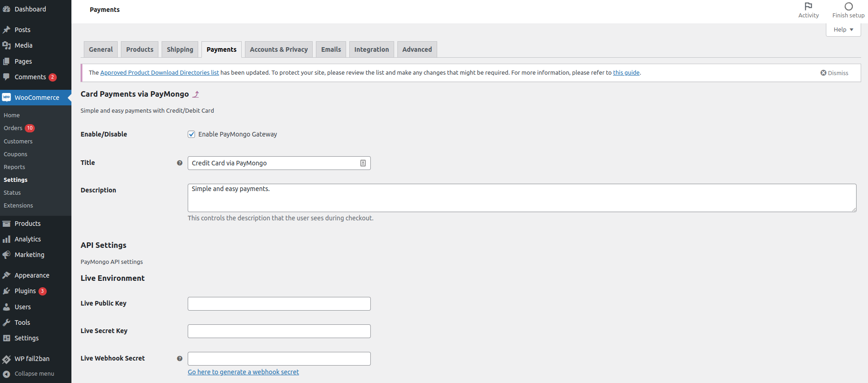The image size is (868, 383).
Task: Follow the webhook secret generation link
Action: tap(243, 372)
